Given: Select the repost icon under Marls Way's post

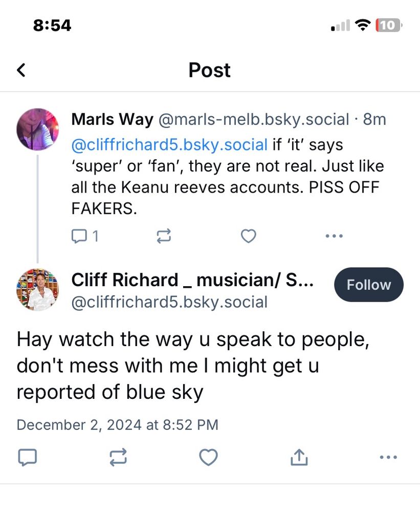Looking at the screenshot, I should click(164, 236).
